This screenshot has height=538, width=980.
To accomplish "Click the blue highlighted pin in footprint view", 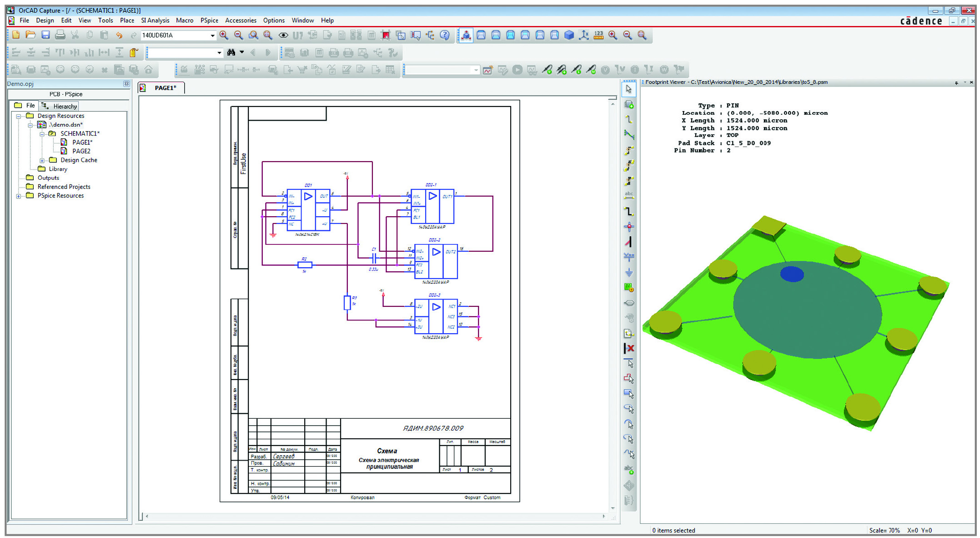I will (x=792, y=274).
